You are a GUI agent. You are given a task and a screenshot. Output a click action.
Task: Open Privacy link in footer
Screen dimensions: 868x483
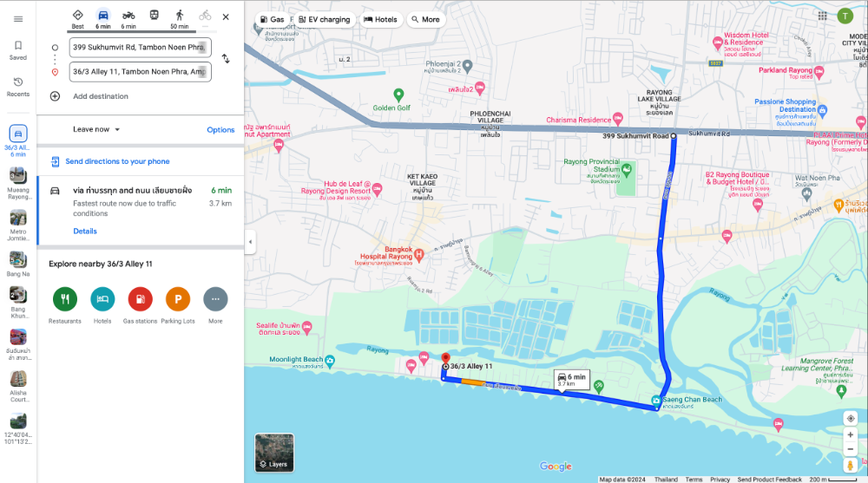point(720,480)
